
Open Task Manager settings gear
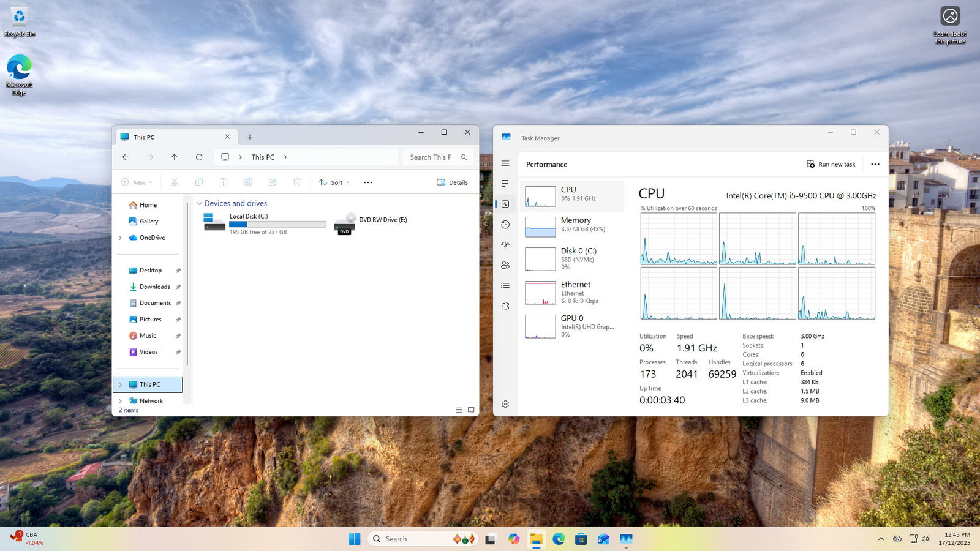505,404
